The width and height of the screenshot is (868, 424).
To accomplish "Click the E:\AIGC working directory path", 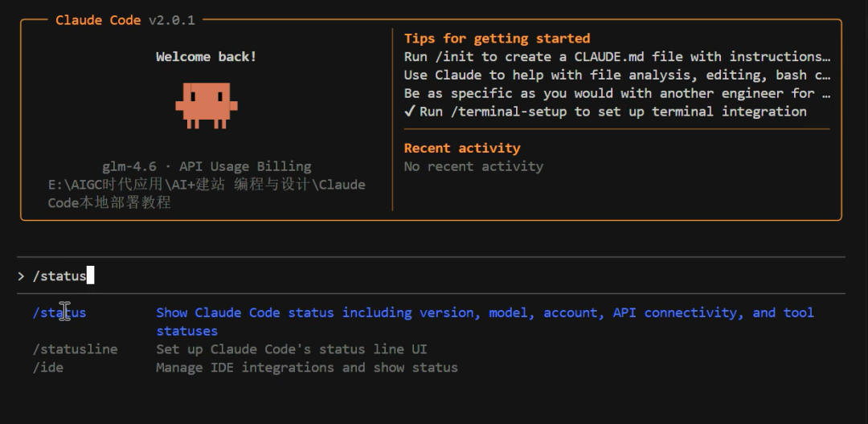I will coord(207,193).
